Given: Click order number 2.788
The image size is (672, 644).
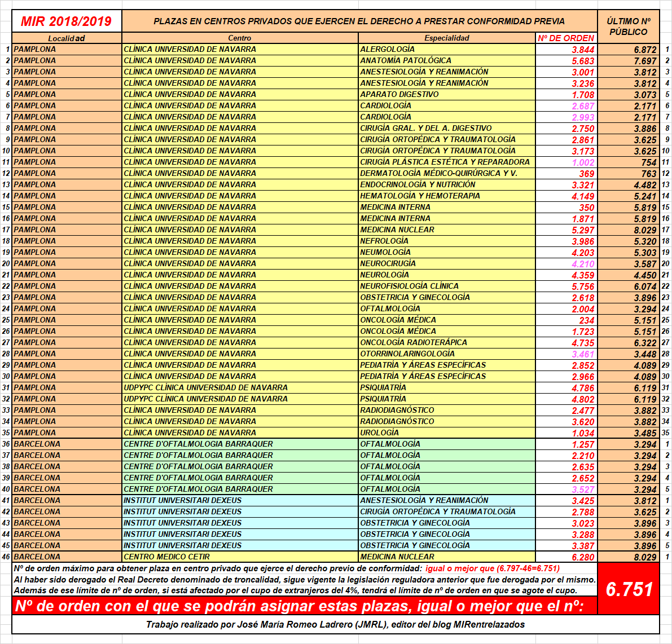Looking at the screenshot, I should pos(566,512).
